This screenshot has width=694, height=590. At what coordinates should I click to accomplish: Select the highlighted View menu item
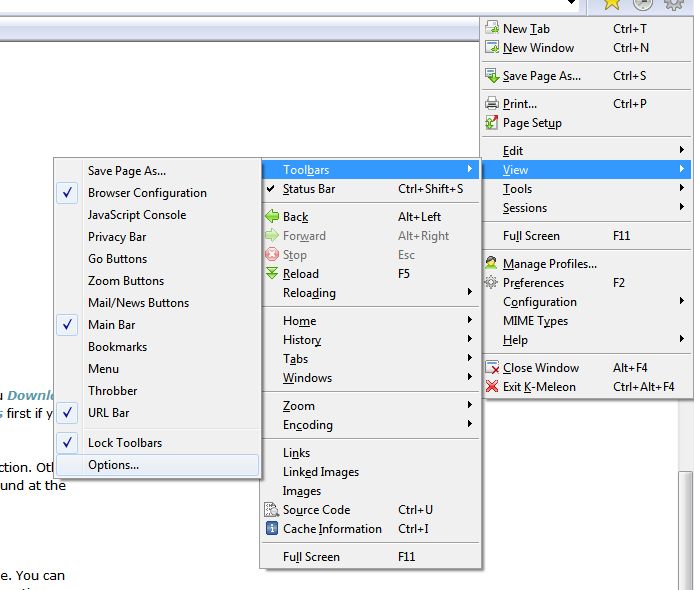[x=586, y=170]
